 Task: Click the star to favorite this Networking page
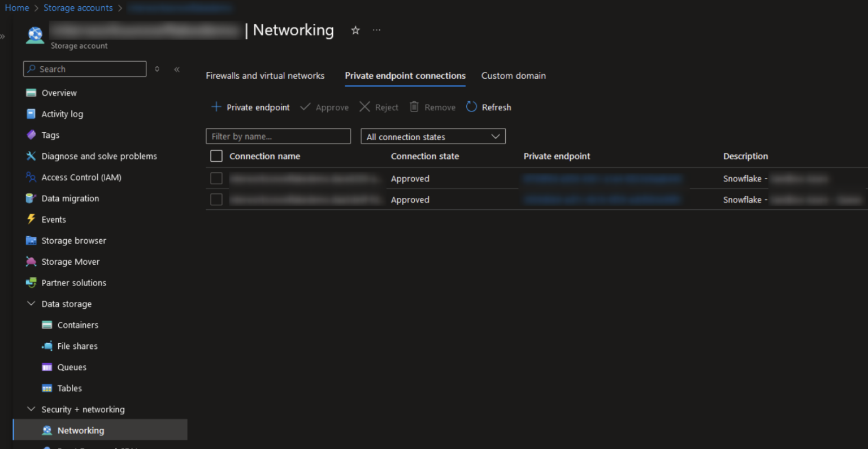tap(355, 30)
